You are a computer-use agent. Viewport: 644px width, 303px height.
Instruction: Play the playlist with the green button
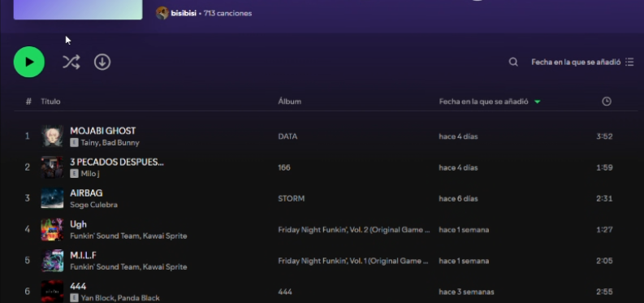pos(28,62)
